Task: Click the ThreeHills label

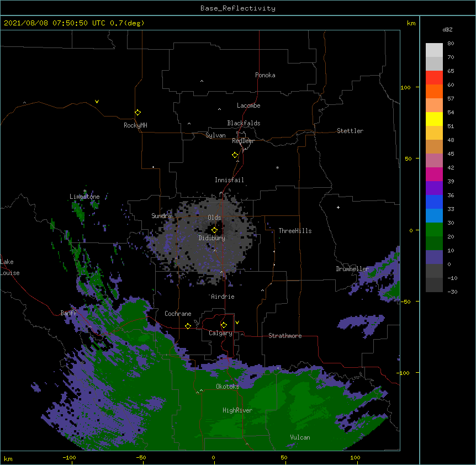Action: 295,231
